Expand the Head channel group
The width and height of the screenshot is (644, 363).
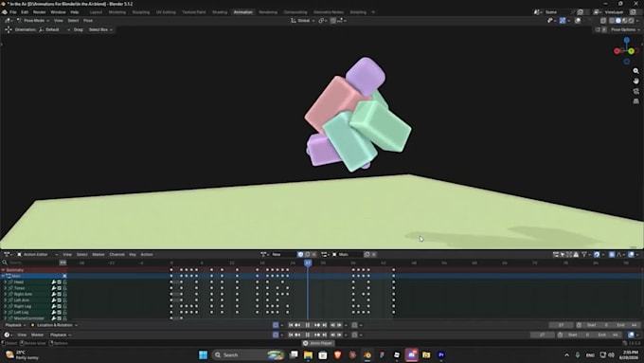point(5,282)
